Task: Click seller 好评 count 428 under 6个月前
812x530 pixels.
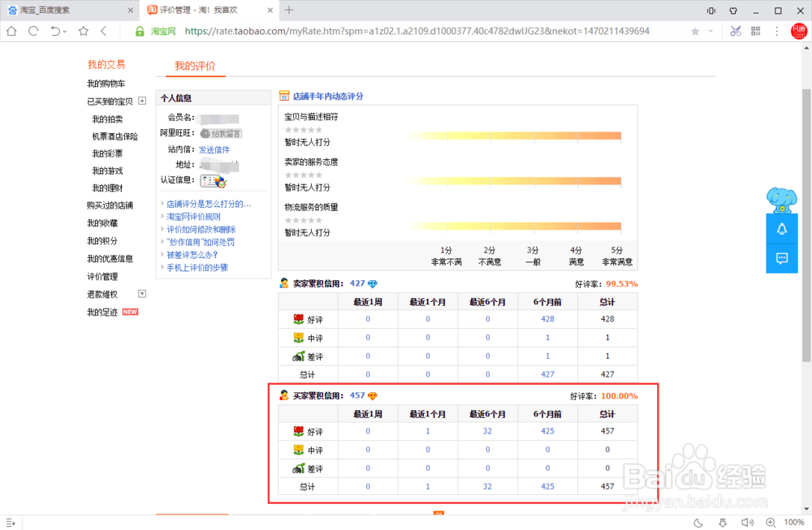Action: click(x=547, y=319)
